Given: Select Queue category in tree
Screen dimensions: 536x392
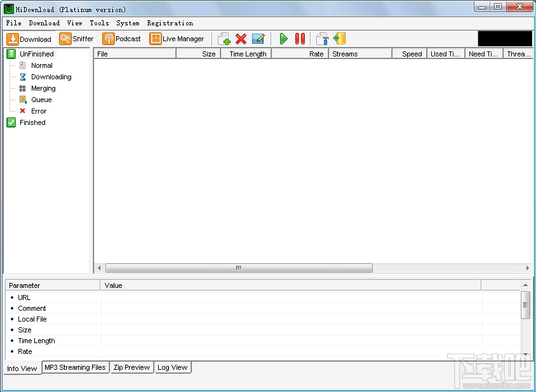Looking at the screenshot, I should click(x=41, y=100).
